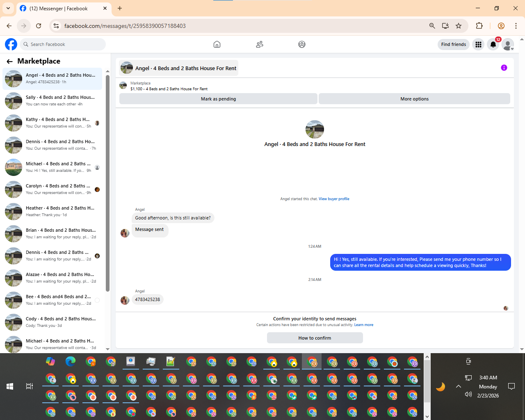Open the Sally conversation
525x420 pixels.
pos(52,101)
